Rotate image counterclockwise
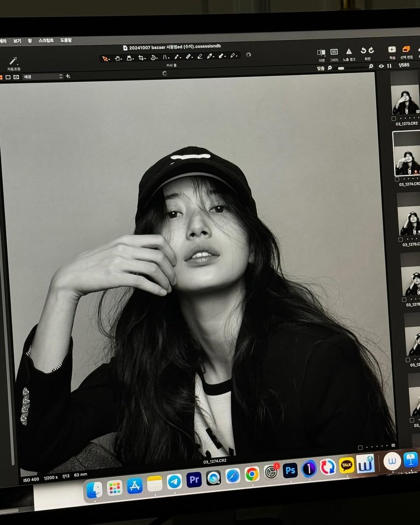420x525 pixels. [363, 51]
